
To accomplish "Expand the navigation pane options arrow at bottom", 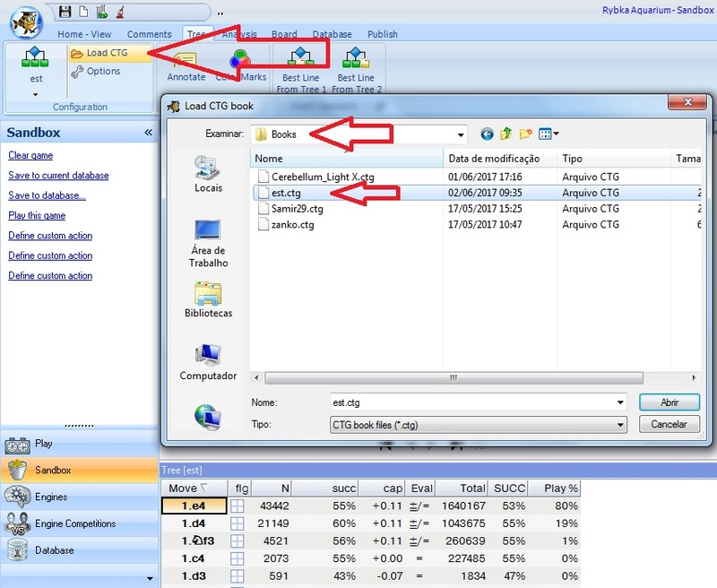I will (150, 578).
